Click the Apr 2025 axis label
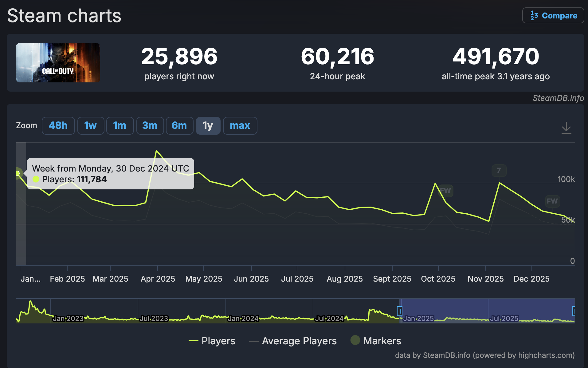The image size is (588, 368). click(x=158, y=279)
